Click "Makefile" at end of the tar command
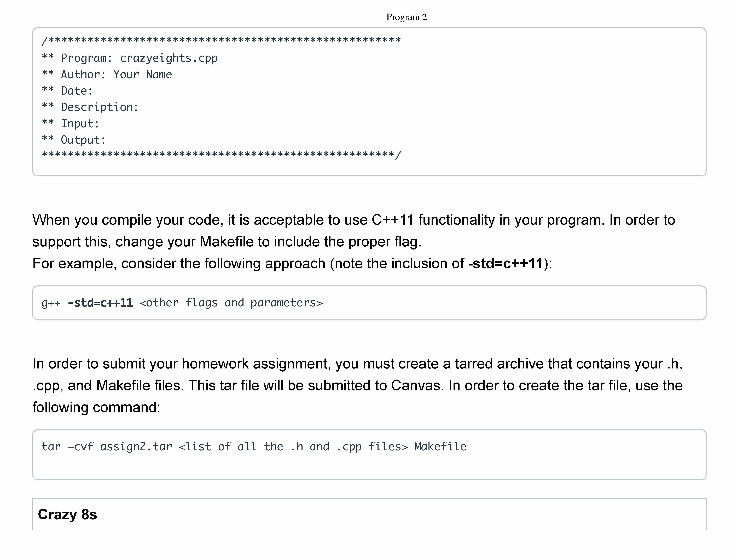This screenshot has width=737, height=560. tap(440, 447)
